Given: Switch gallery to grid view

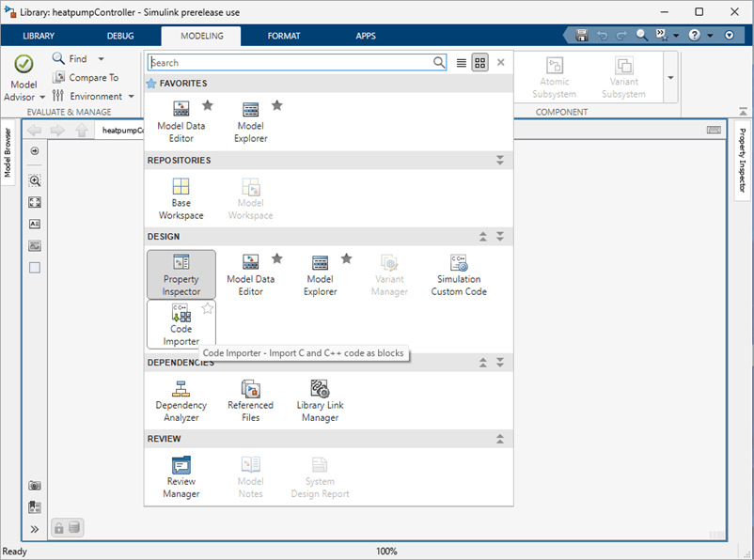Looking at the screenshot, I should [479, 63].
